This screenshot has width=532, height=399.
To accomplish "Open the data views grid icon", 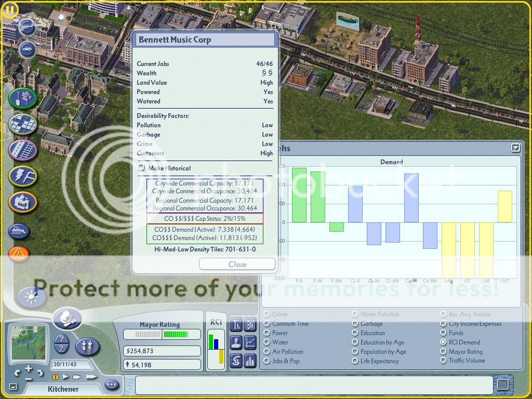I will point(249,324).
